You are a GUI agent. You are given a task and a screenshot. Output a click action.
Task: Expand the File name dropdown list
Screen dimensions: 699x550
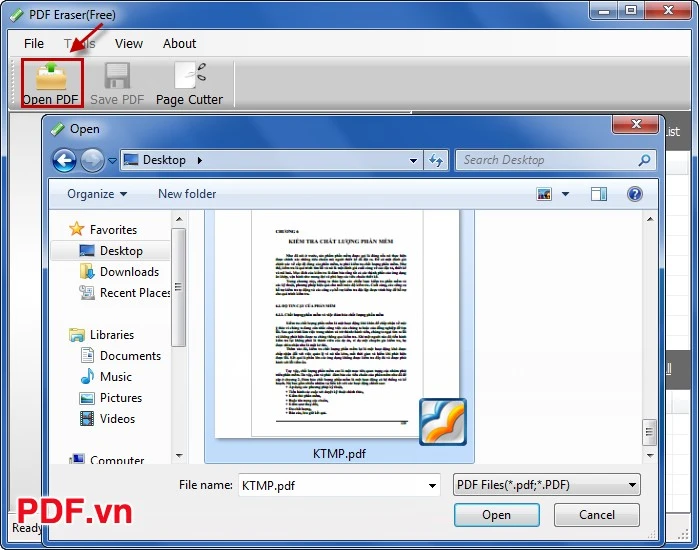(432, 485)
